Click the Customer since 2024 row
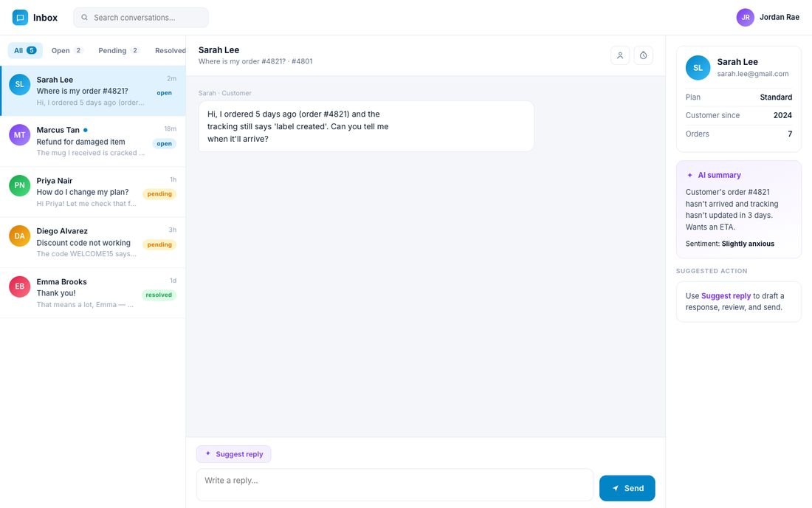Image resolution: width=812 pixels, height=508 pixels. pyautogui.click(x=738, y=115)
